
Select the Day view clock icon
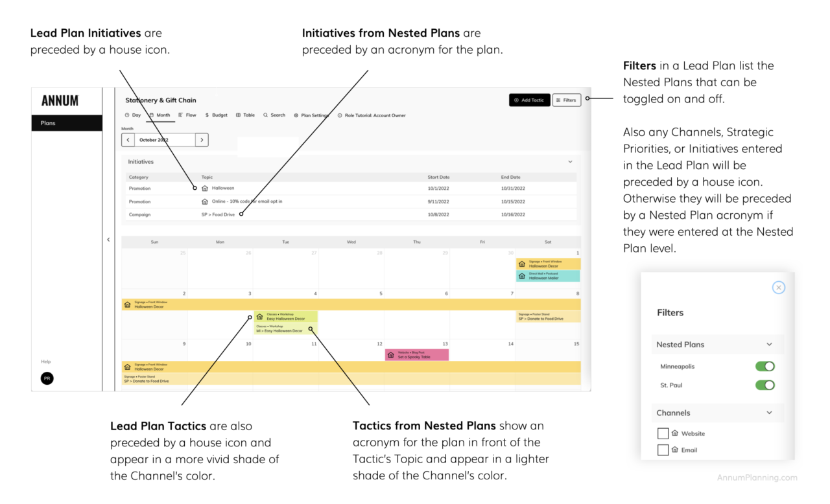point(127,115)
